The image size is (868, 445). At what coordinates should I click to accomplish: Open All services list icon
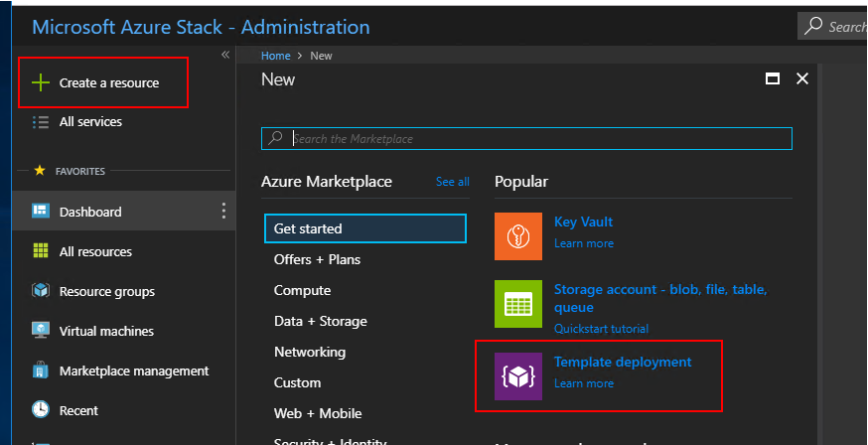(41, 122)
